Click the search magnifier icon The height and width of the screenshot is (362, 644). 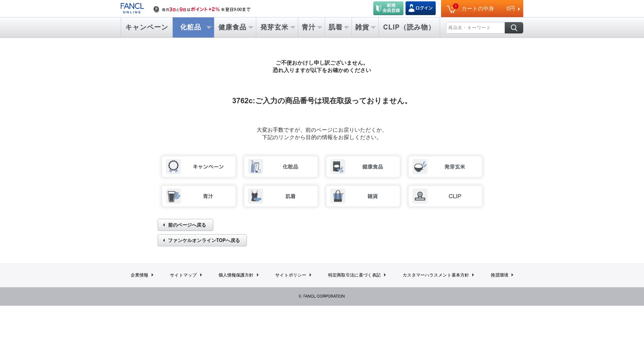click(x=514, y=28)
